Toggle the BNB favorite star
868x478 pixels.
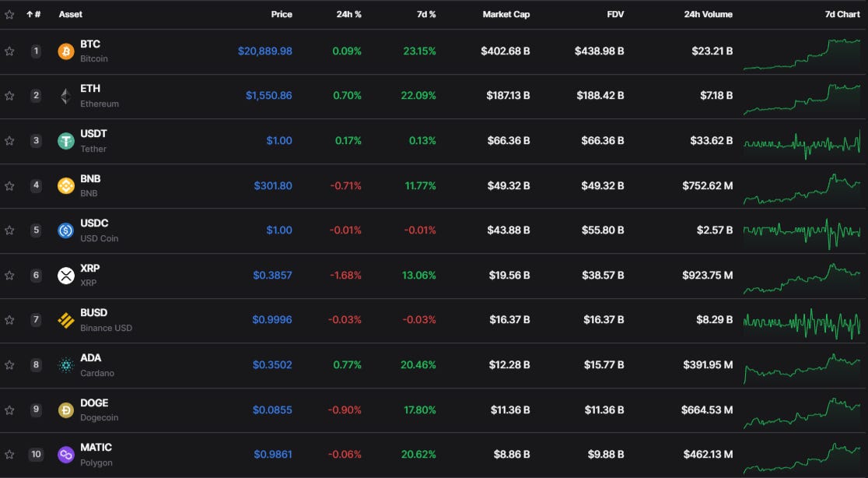pos(9,185)
